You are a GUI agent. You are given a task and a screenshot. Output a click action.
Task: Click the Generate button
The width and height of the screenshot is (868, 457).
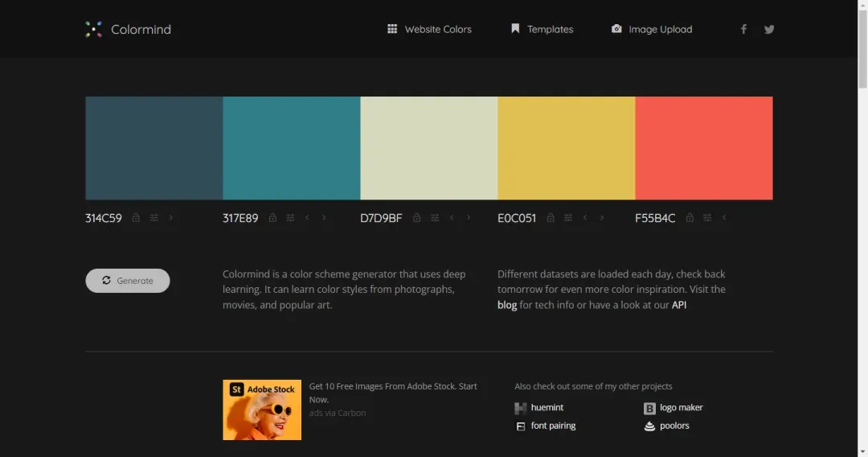tap(127, 281)
